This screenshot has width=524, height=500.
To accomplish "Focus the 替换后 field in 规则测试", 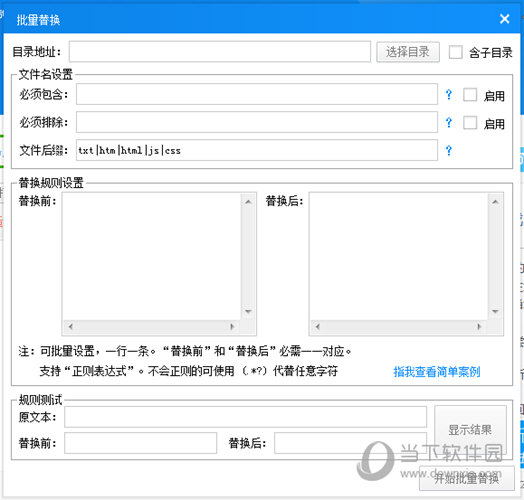I will click(350, 443).
